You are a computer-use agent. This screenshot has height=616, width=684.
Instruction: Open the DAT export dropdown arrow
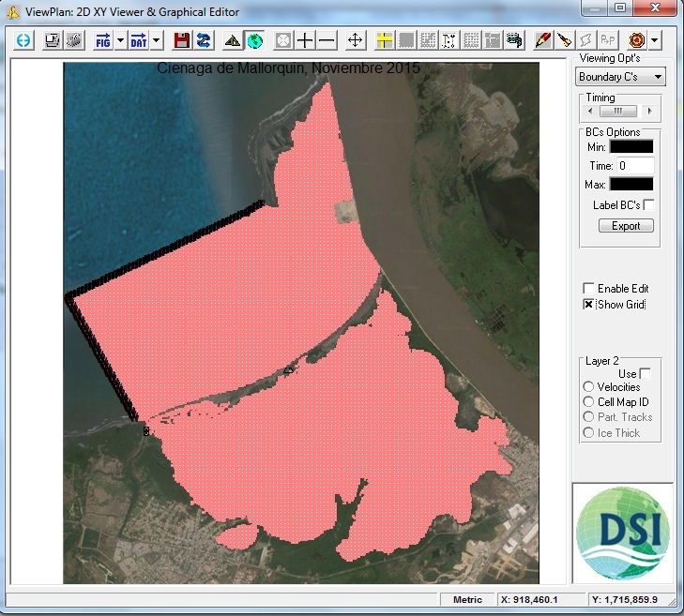156,40
